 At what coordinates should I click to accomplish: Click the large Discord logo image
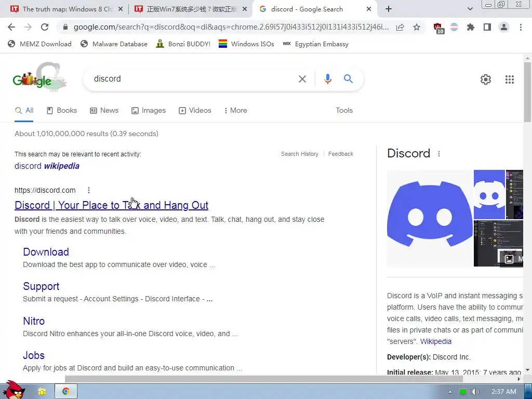[x=430, y=218]
